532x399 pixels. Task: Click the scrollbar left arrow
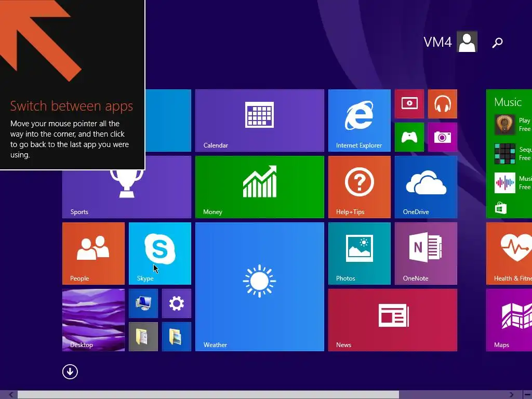tap(11, 395)
